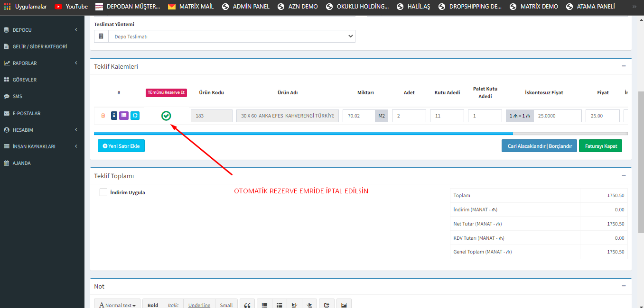The height and width of the screenshot is (308, 644).
Task: Toggle Underline formatting in note editor
Action: pos(199,305)
